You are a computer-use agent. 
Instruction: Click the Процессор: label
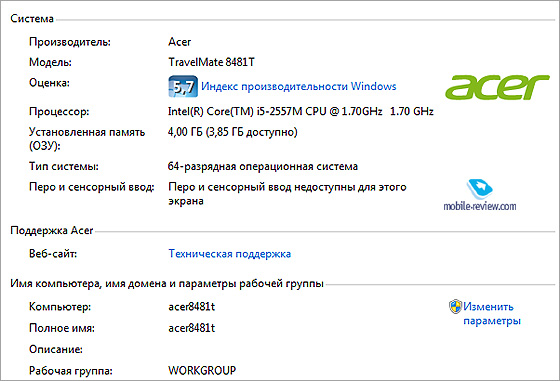[x=59, y=112]
